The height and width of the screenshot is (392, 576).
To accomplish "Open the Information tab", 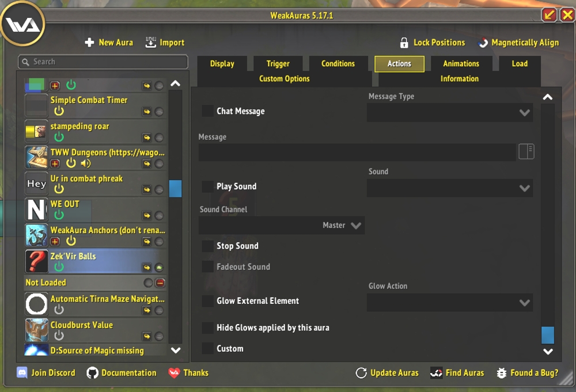I will pyautogui.click(x=460, y=78).
